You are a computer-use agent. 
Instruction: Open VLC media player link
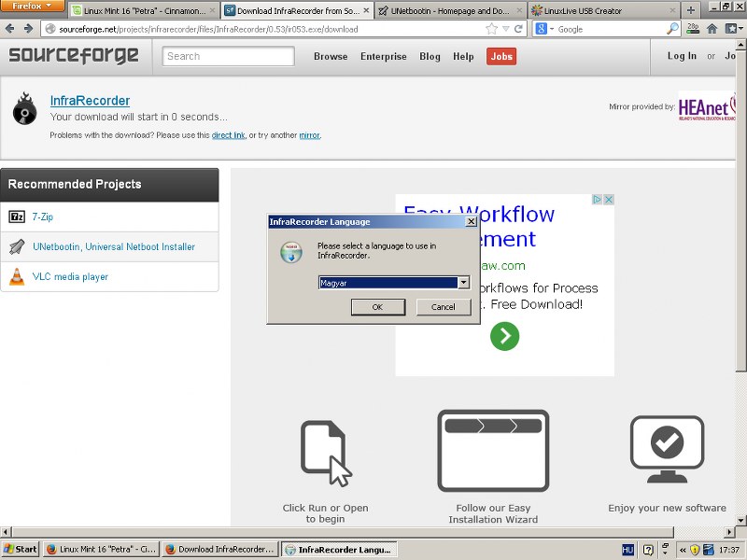(x=70, y=276)
